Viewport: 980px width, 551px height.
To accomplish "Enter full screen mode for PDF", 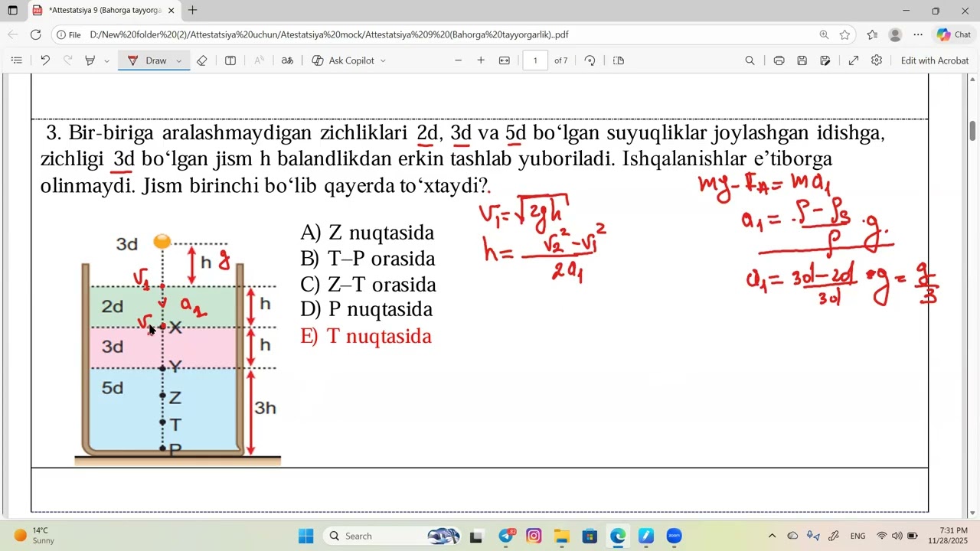I will (x=854, y=60).
